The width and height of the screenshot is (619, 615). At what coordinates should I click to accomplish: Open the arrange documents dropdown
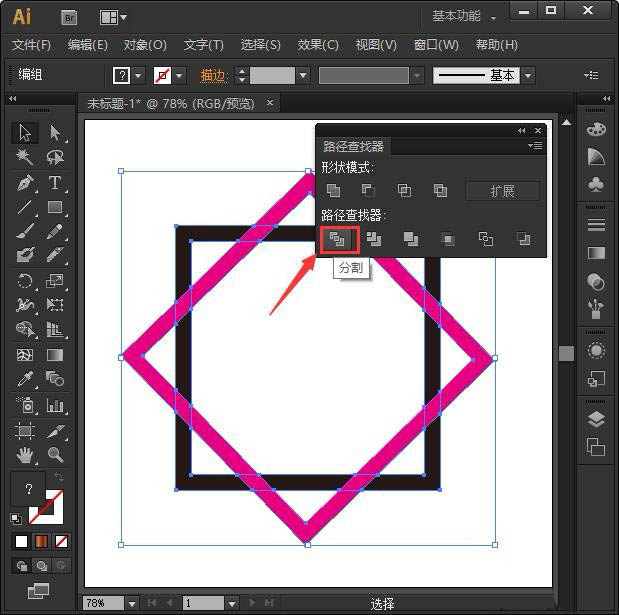point(113,18)
